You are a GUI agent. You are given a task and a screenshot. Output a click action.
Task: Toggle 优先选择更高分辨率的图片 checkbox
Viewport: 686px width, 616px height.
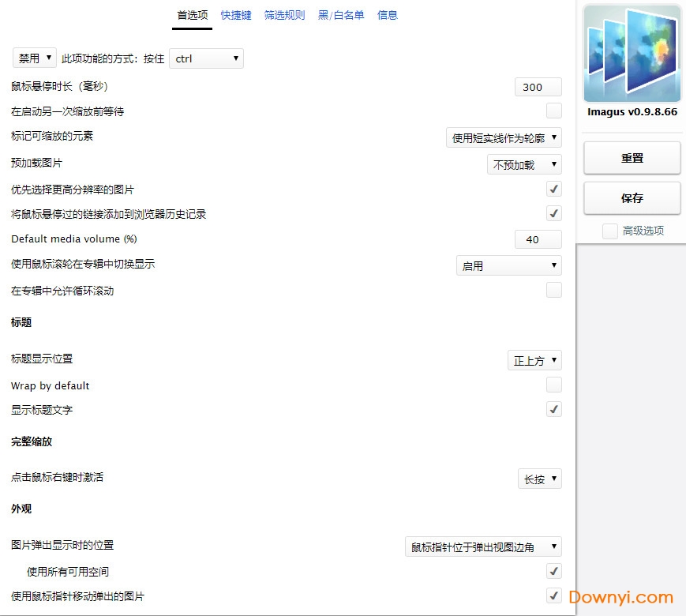(554, 189)
